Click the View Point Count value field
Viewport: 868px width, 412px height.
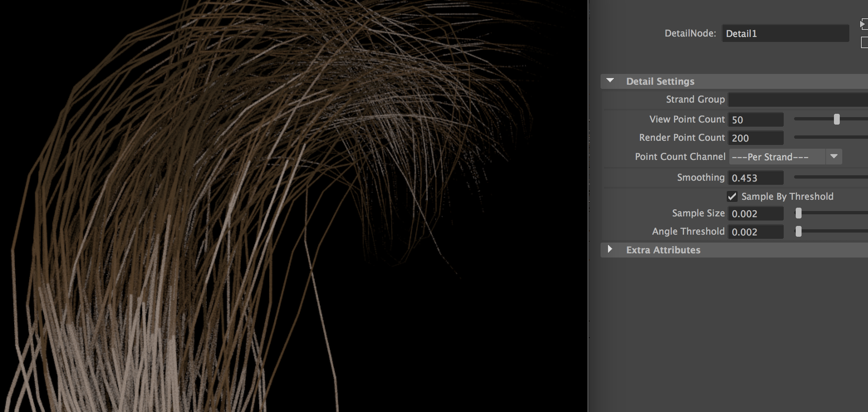tap(755, 120)
